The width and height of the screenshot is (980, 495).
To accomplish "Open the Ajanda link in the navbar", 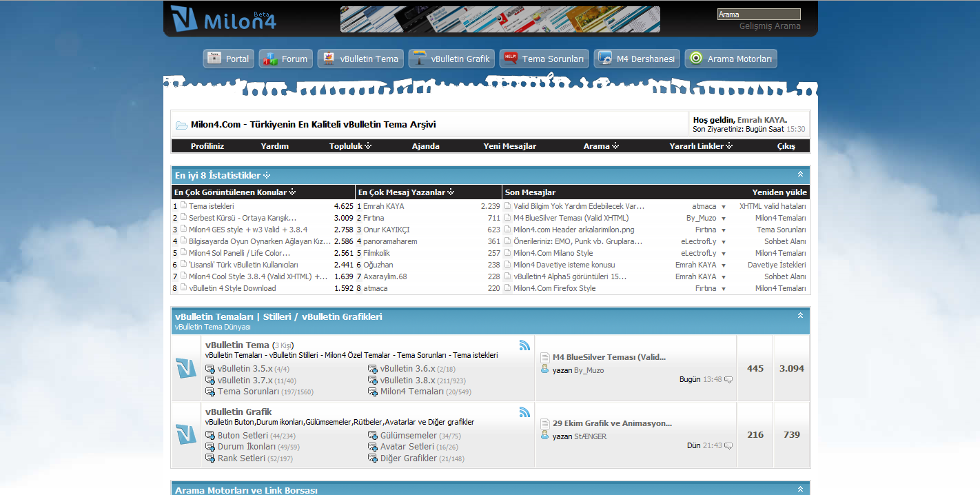I will pyautogui.click(x=426, y=146).
